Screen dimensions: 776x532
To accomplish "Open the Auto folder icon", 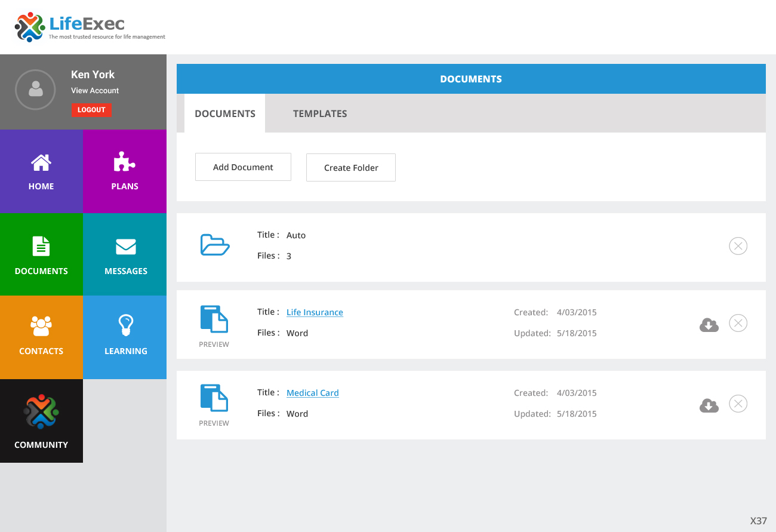I will [x=214, y=245].
